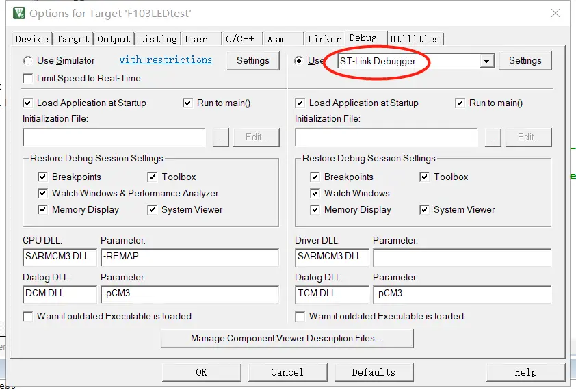Switch to the Device tab
Viewport: 576px width, 392px height.
[x=31, y=39]
